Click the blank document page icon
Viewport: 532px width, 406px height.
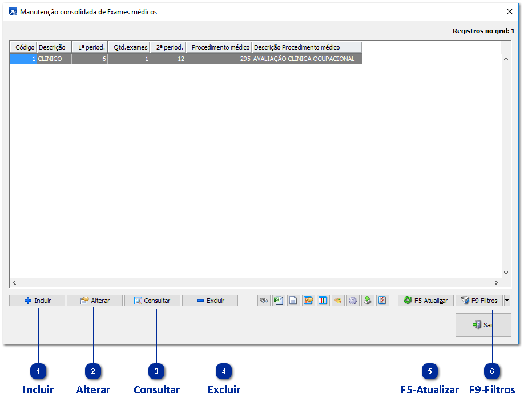[293, 301]
